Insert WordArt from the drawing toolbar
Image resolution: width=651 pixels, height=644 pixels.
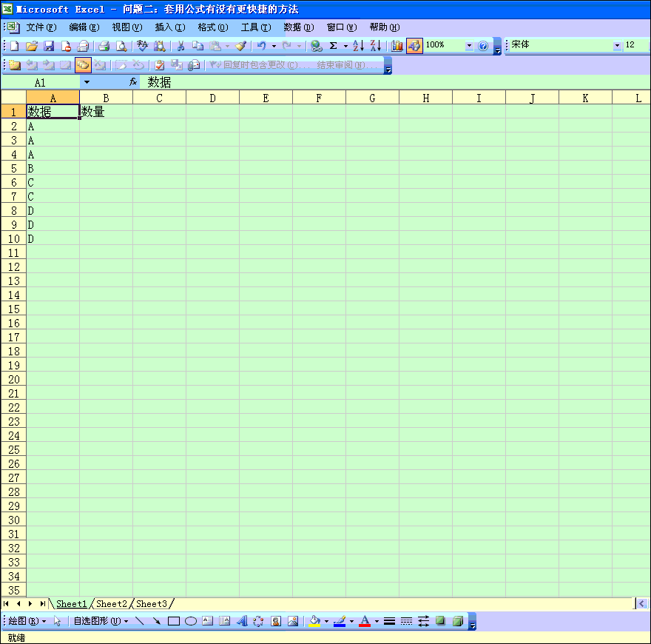(242, 621)
